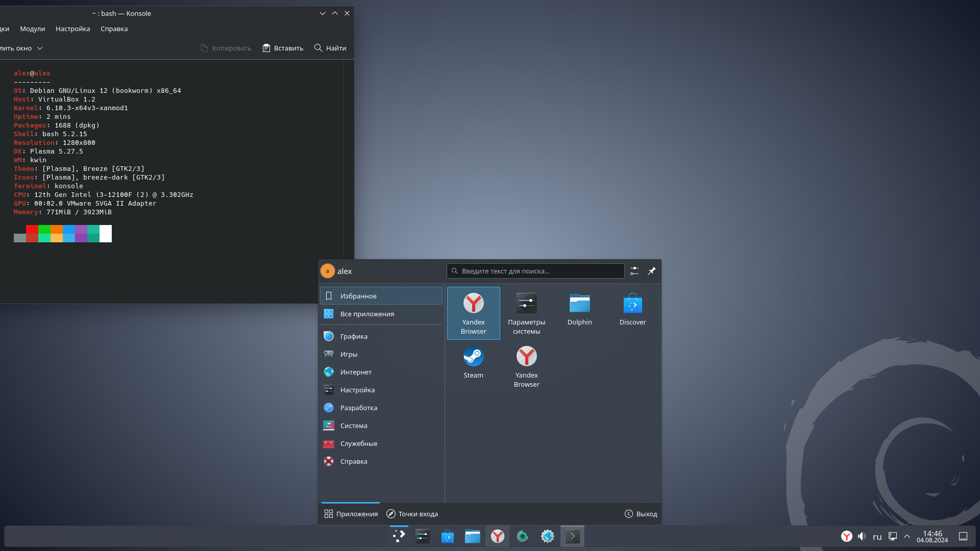Switch to Приложения tab
The width and height of the screenshot is (980, 551).
(351, 514)
